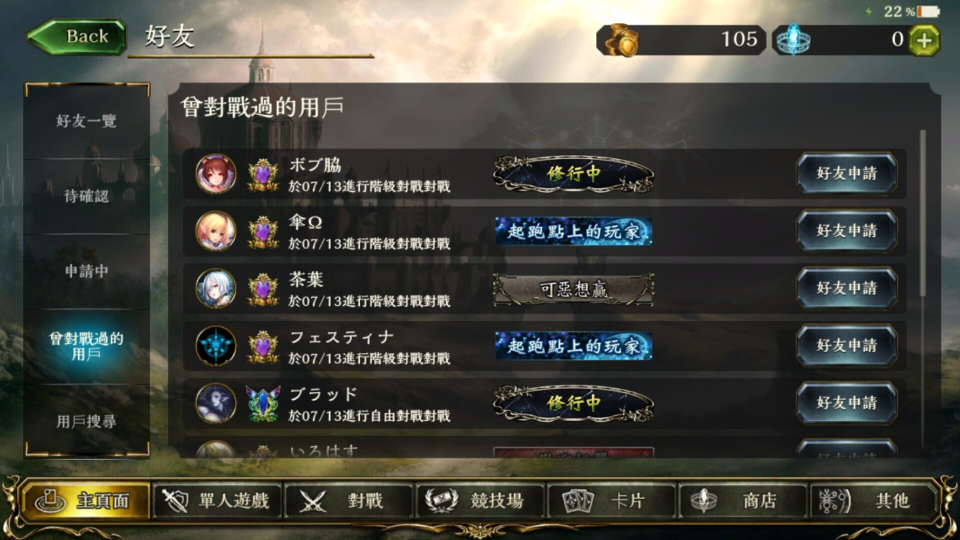Click the green plus icon to add crystals
The width and height of the screenshot is (960, 540).
point(924,40)
